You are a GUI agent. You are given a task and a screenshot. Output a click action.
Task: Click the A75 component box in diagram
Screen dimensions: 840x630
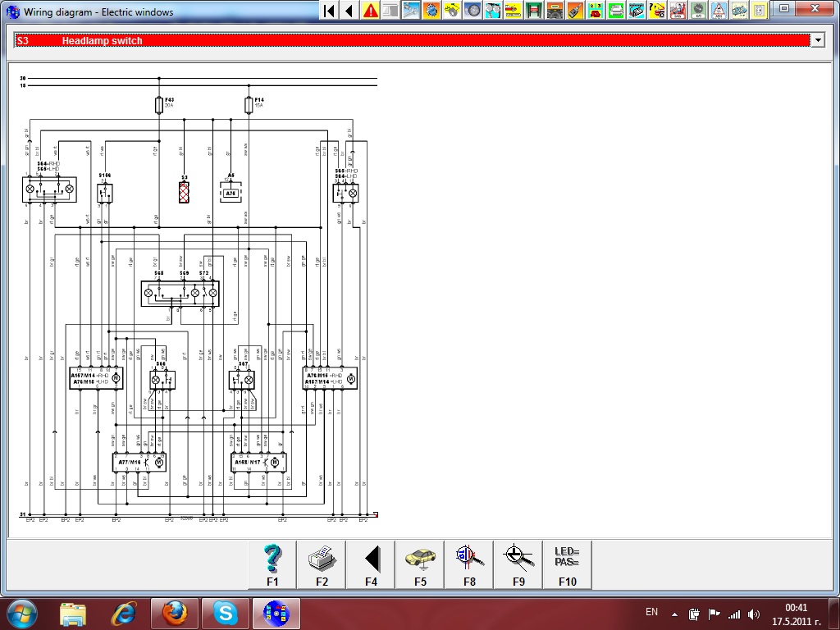(231, 194)
